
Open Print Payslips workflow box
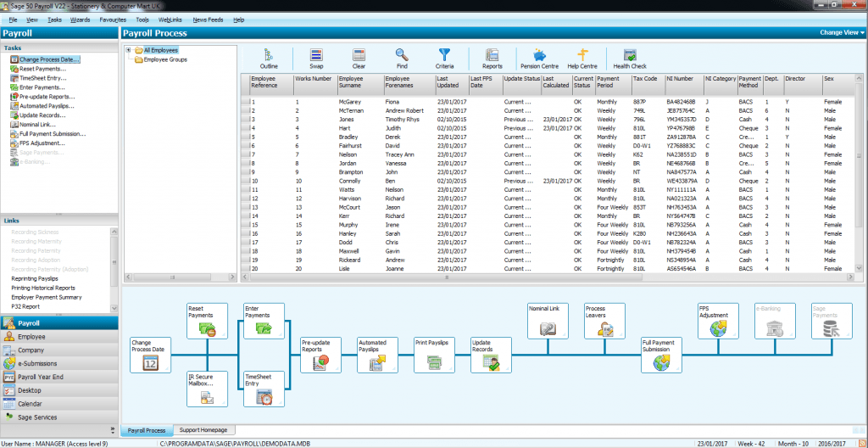[435, 356]
